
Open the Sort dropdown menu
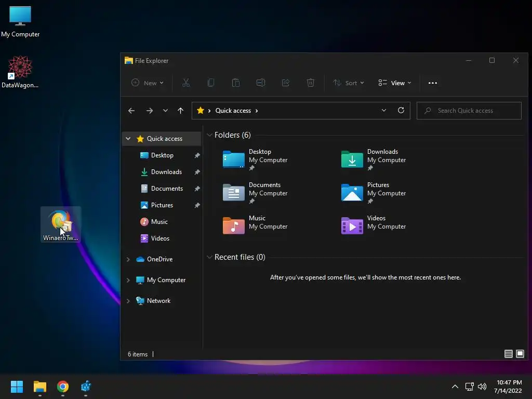[x=349, y=83]
